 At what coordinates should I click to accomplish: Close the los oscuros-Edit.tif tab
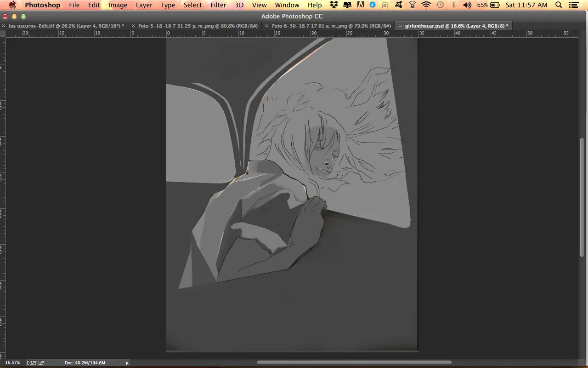click(4, 26)
